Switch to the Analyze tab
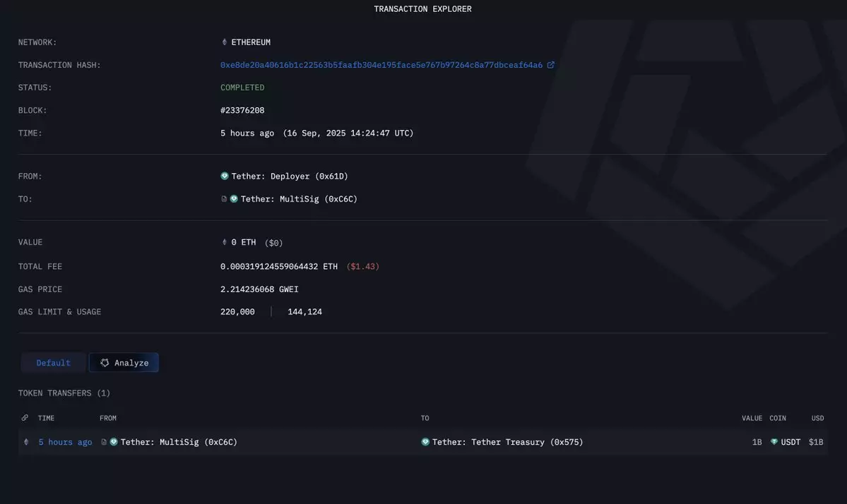 [x=124, y=363]
